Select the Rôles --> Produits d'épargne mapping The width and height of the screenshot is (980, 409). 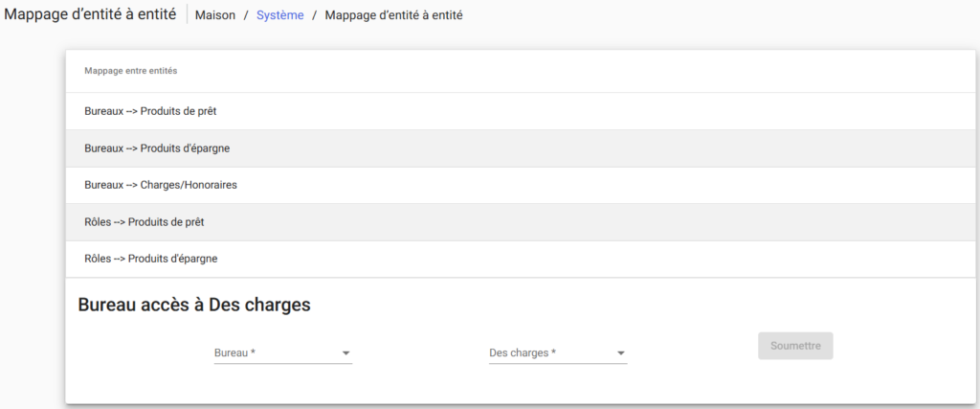(150, 259)
